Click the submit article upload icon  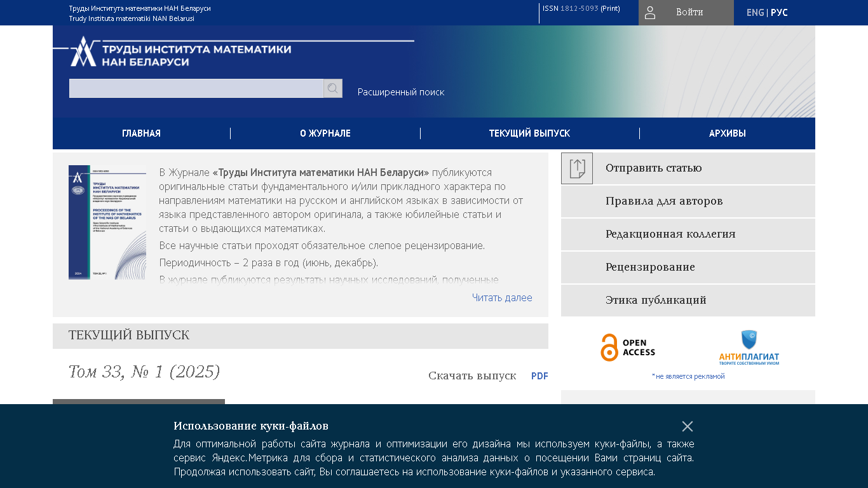coord(577,168)
